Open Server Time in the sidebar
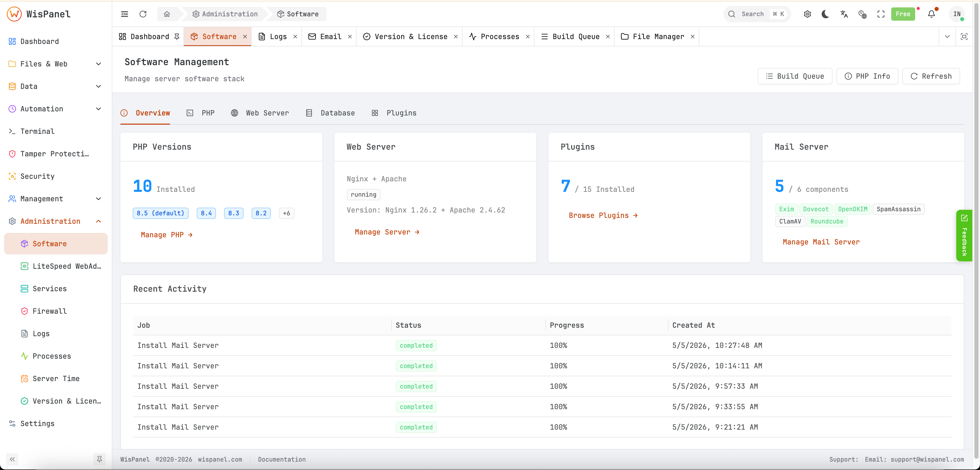Image resolution: width=980 pixels, height=470 pixels. [x=56, y=379]
